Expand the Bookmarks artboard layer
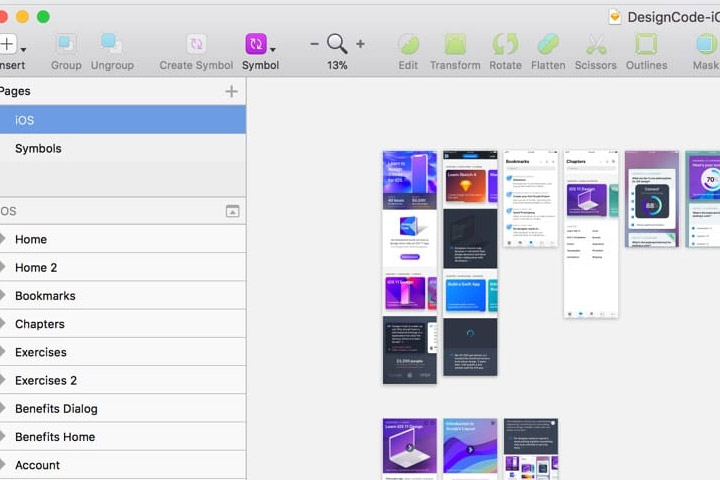The height and width of the screenshot is (480, 720). pos(3,295)
